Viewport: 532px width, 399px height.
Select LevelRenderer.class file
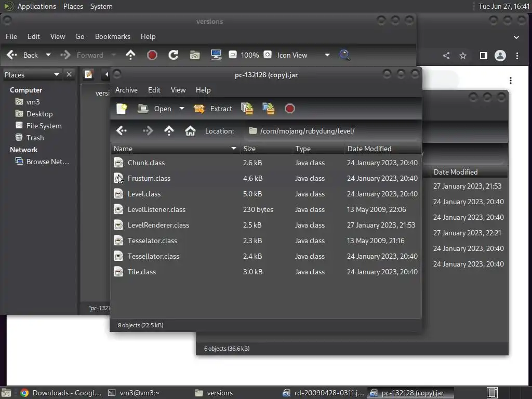(x=266, y=225)
